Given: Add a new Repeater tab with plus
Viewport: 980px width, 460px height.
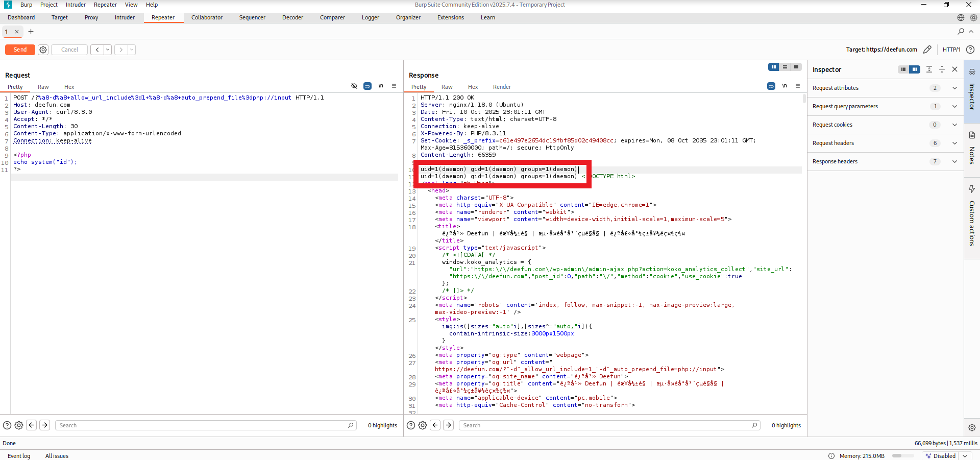Looking at the screenshot, I should pos(31,32).
